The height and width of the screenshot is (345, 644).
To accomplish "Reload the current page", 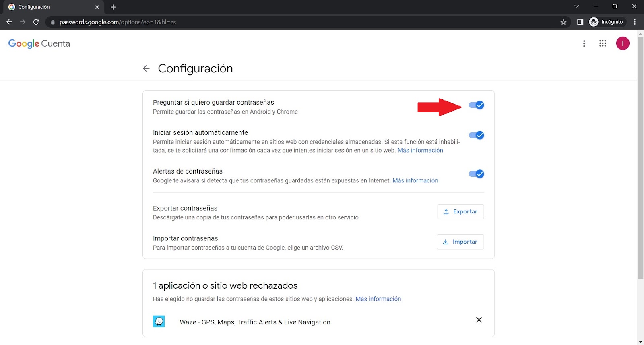I will click(x=36, y=22).
